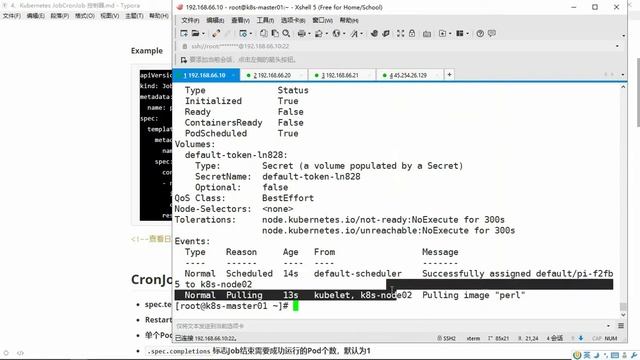Click the compose text input bar
The height and width of the screenshot is (360, 640).
390,326
